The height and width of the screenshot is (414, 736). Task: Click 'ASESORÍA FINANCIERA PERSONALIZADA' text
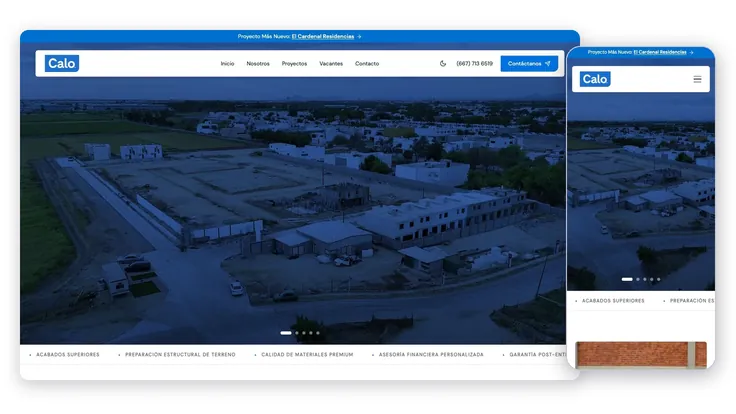[431, 354]
